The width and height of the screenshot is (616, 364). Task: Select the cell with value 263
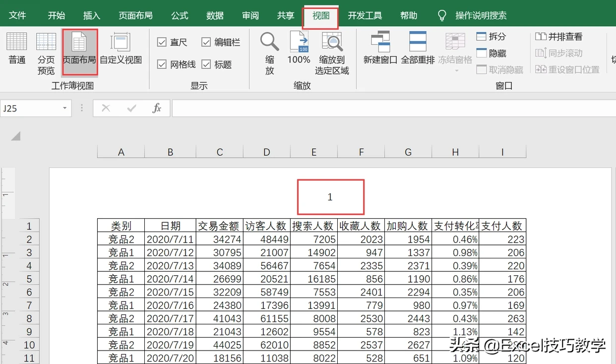pos(502,318)
